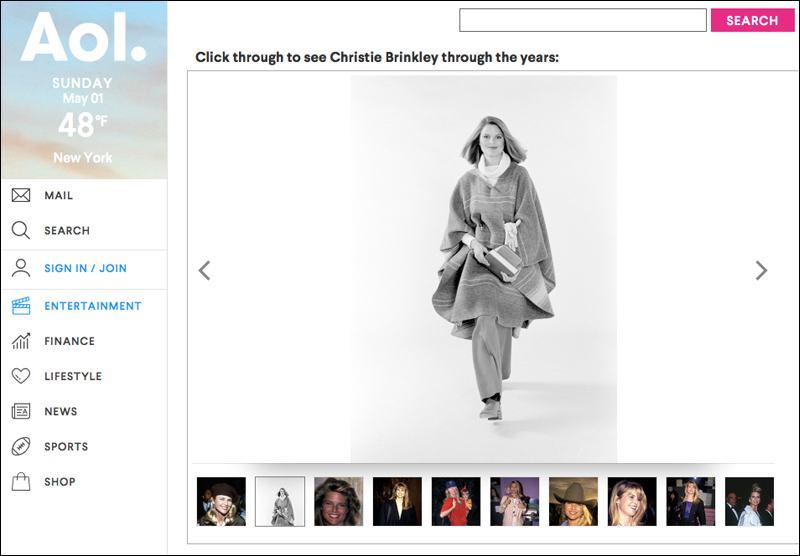Image resolution: width=800 pixels, height=556 pixels.
Task: Click the magnifying glass Search icon
Action: click(21, 231)
